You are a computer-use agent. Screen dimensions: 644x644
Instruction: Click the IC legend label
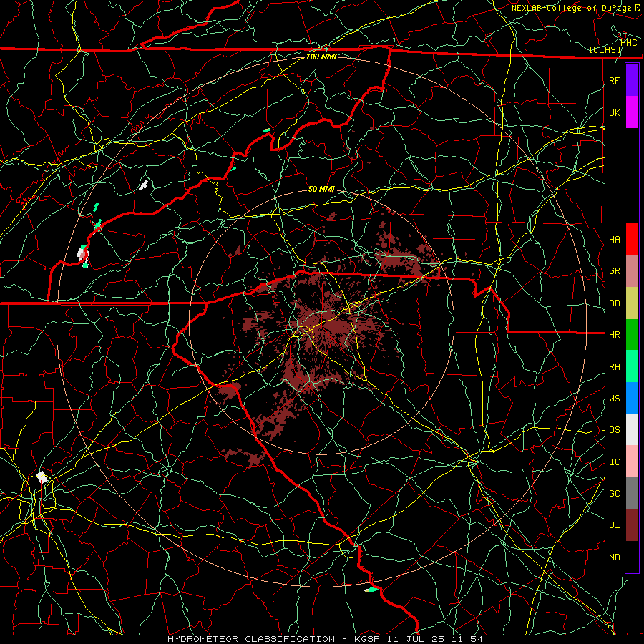[x=614, y=462]
